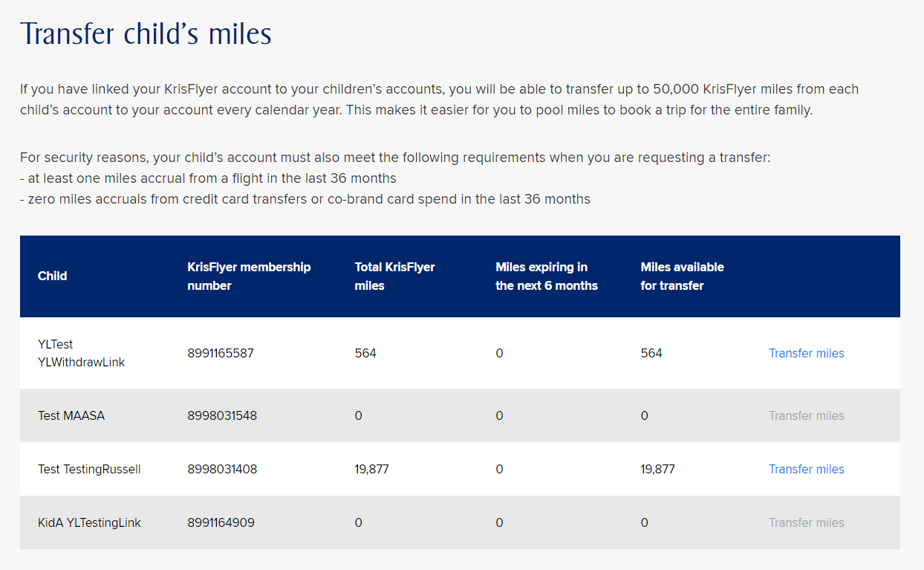Click the KrisFlyer membership number column header
The width and height of the screenshot is (924, 570).
pos(249,276)
